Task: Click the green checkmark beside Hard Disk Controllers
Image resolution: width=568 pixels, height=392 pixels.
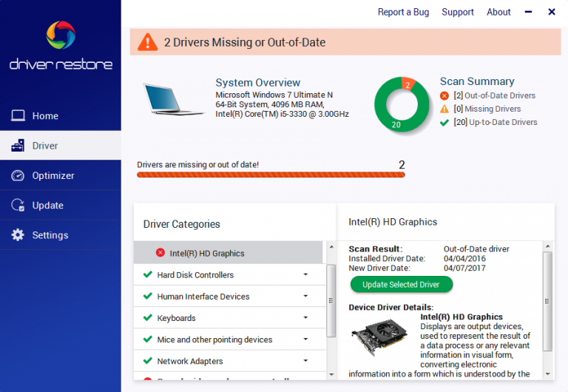Action: [x=148, y=274]
